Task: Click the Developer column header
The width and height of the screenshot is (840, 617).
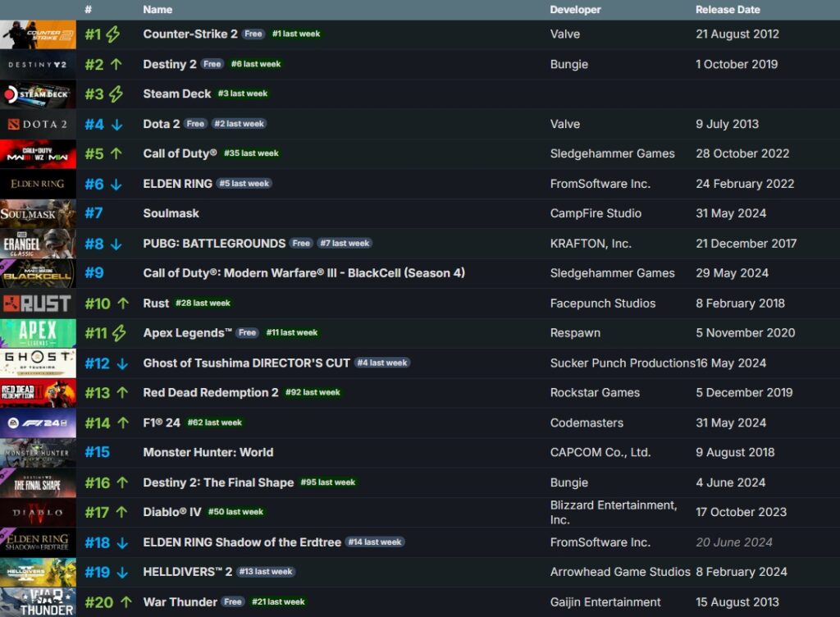Action: coord(575,9)
